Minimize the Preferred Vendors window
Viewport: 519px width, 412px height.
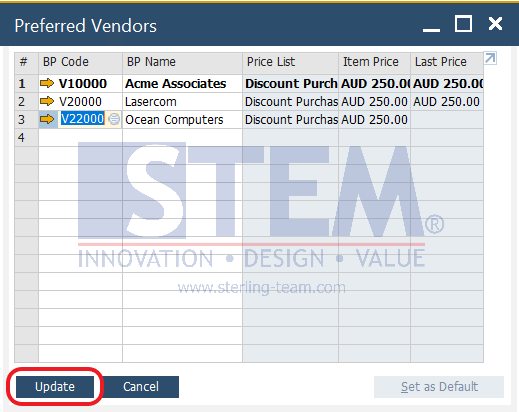click(x=431, y=29)
